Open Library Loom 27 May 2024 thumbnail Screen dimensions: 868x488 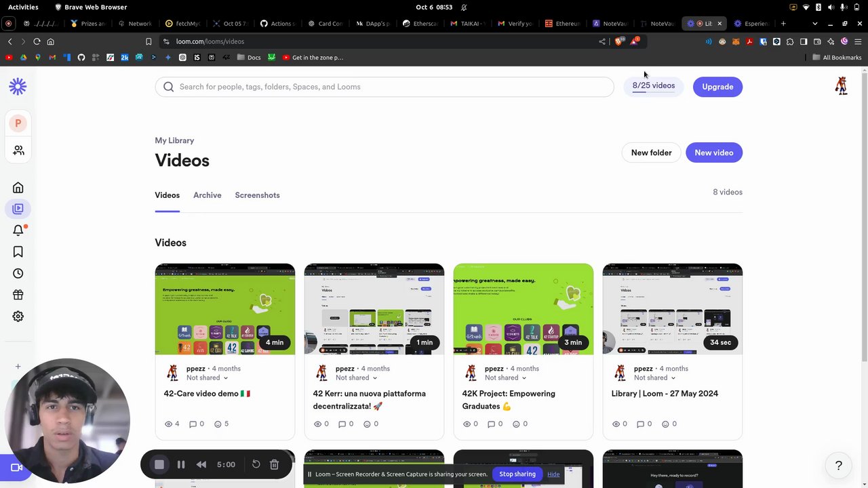tap(673, 309)
